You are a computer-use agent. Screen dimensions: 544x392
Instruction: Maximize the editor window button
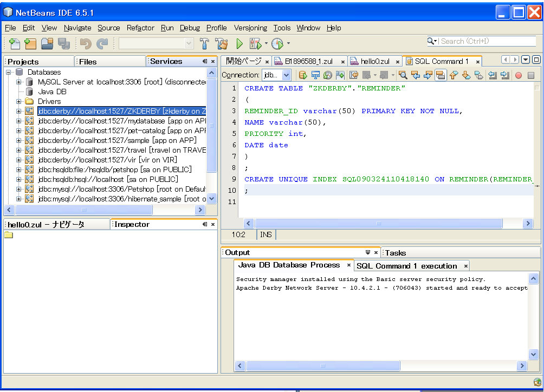(536, 60)
